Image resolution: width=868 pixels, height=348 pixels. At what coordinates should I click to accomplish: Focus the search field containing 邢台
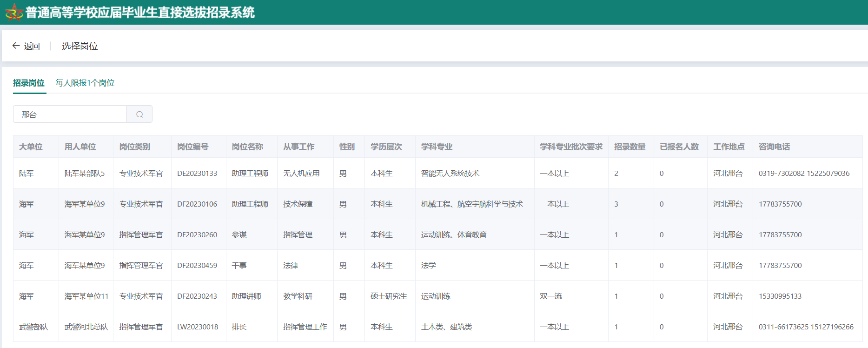click(70, 114)
